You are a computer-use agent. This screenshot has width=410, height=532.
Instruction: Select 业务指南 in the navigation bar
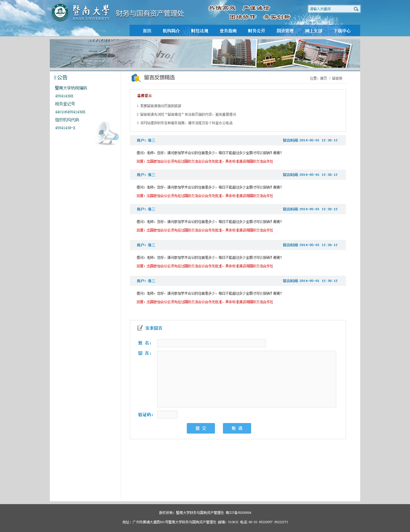tap(228, 31)
